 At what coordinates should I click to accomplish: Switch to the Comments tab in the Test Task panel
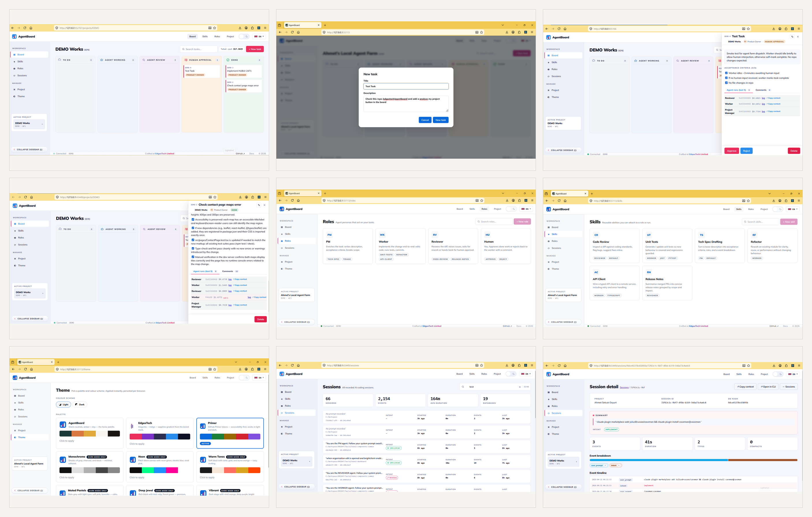tap(763, 90)
